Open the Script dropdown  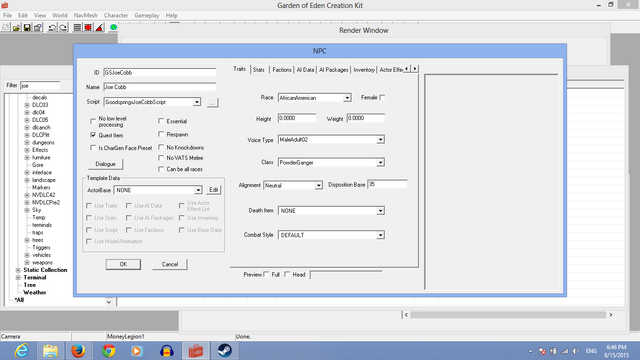coord(197,102)
